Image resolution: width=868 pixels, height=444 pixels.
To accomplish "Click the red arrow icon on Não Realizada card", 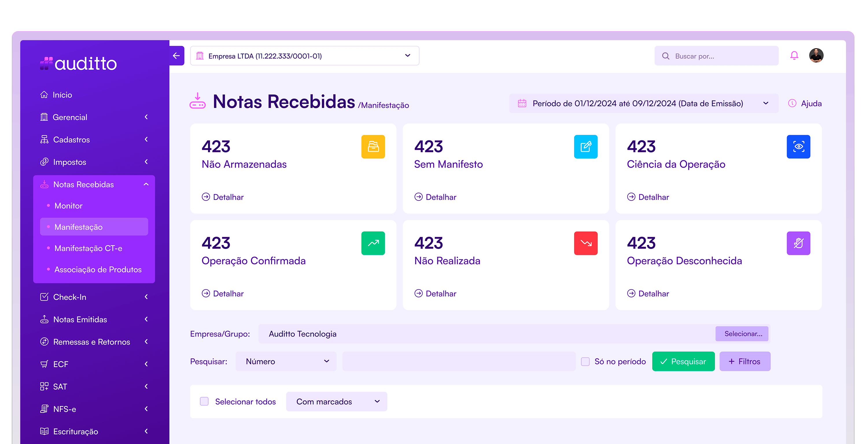I will (586, 243).
